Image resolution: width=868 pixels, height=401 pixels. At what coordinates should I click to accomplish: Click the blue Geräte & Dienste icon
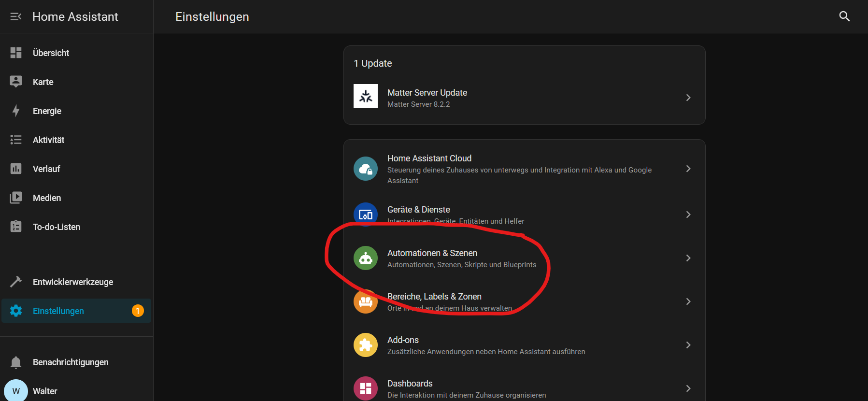[x=366, y=215]
